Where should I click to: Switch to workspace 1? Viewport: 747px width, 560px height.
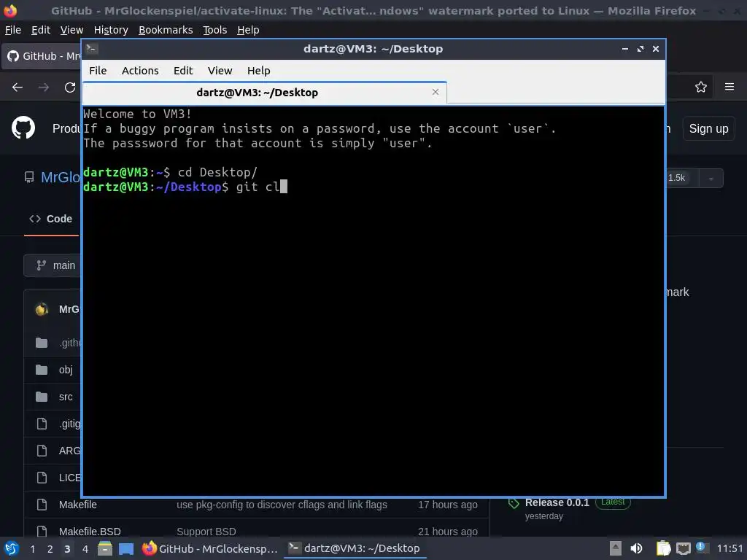[32, 549]
